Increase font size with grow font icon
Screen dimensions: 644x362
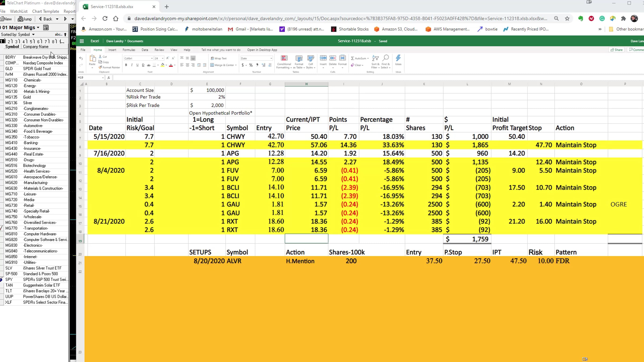pyautogui.click(x=167, y=58)
